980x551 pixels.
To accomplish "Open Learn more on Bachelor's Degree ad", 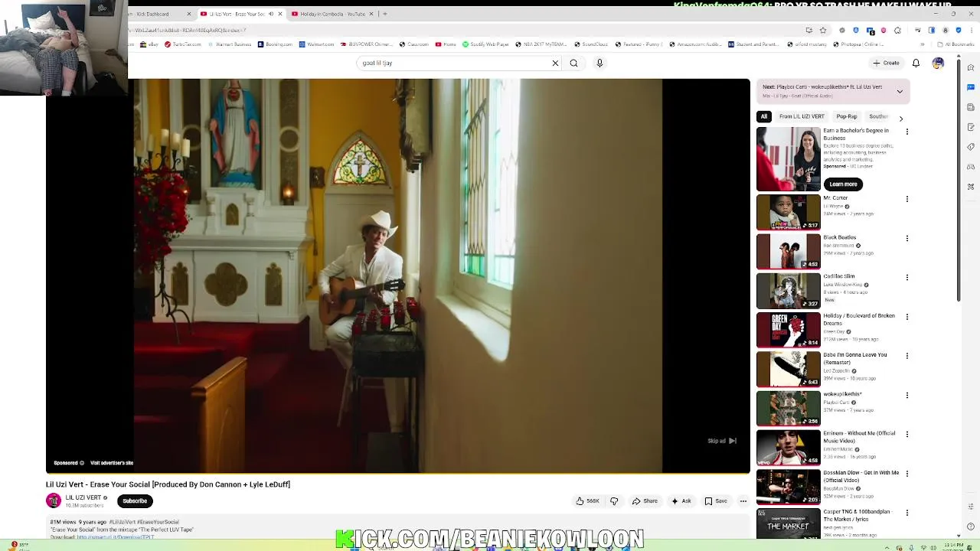I will coord(843,184).
